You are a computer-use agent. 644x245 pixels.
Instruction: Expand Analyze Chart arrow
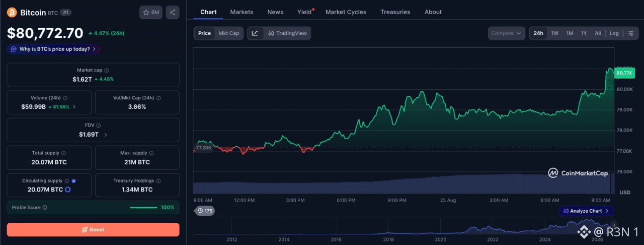[x=607, y=211]
